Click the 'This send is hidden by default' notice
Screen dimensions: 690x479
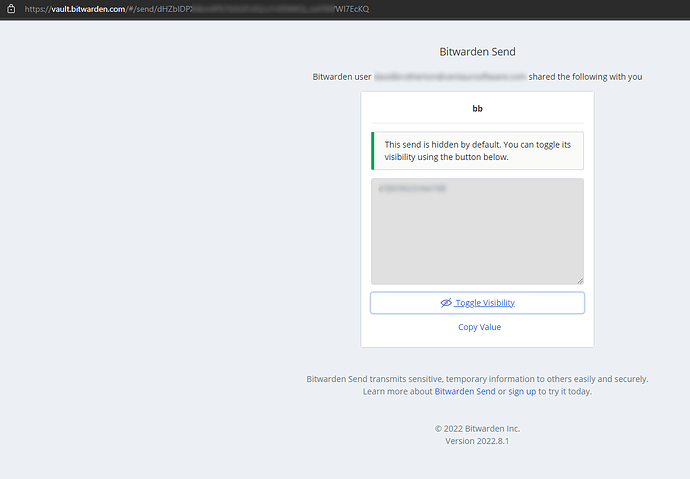(x=477, y=151)
